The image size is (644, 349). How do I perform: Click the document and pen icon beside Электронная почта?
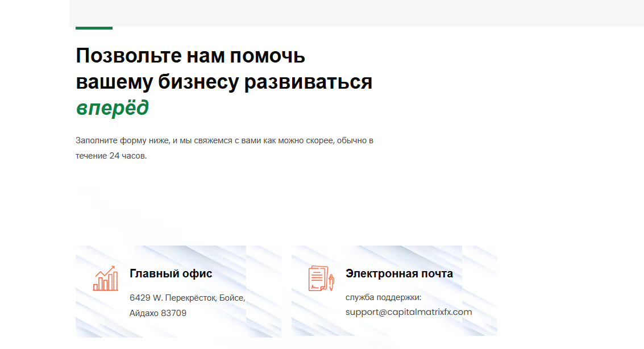coord(321,279)
